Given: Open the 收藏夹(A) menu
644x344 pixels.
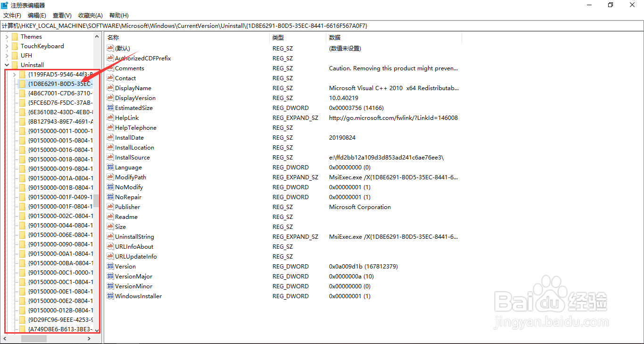Looking at the screenshot, I should (91, 16).
